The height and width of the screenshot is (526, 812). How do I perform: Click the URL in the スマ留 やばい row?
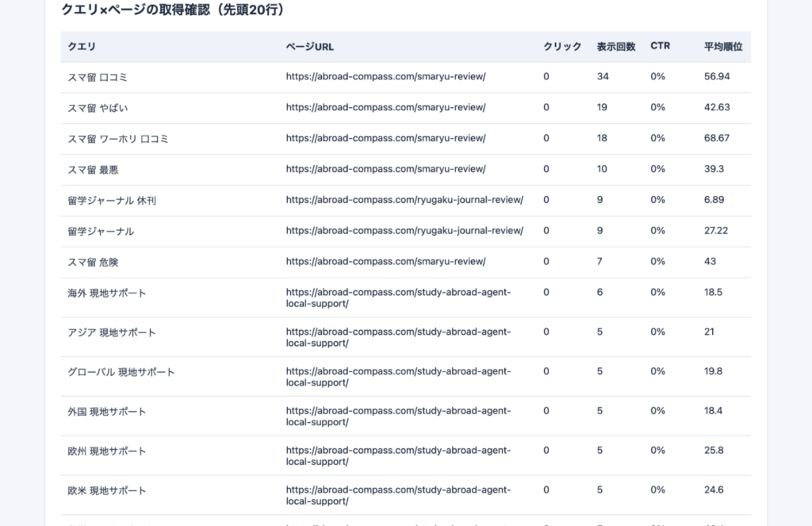pos(386,107)
